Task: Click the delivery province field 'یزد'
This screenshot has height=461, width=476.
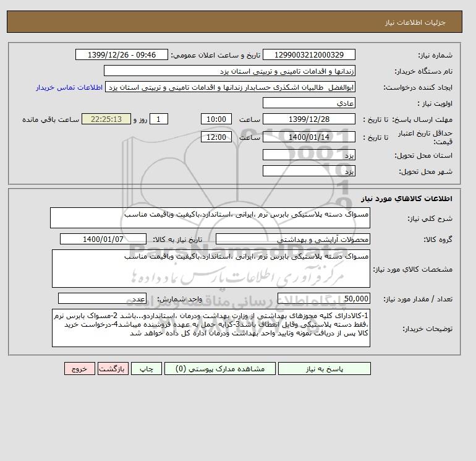Action: [309, 155]
